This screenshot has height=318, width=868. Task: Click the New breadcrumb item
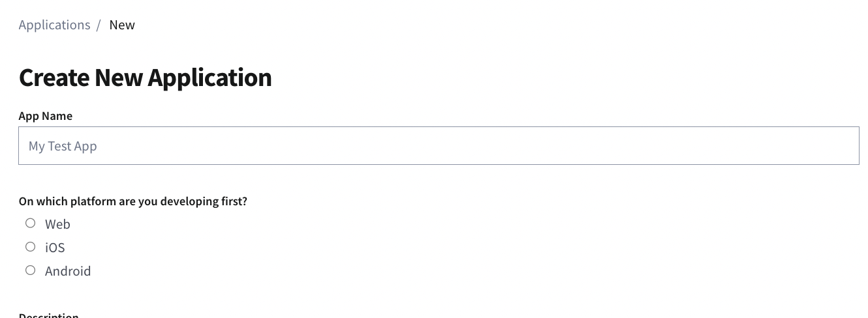click(x=122, y=25)
